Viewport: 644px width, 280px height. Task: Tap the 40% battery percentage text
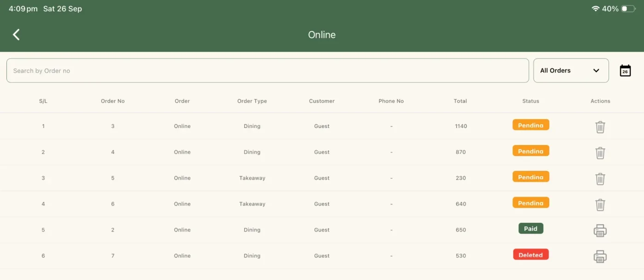(x=610, y=9)
